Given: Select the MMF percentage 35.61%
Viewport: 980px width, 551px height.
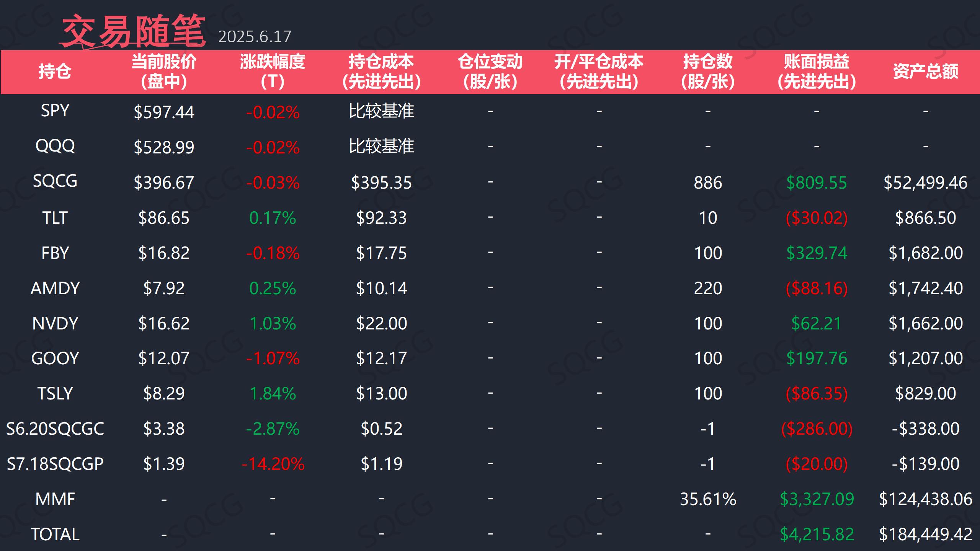Looking at the screenshot, I should [x=708, y=499].
